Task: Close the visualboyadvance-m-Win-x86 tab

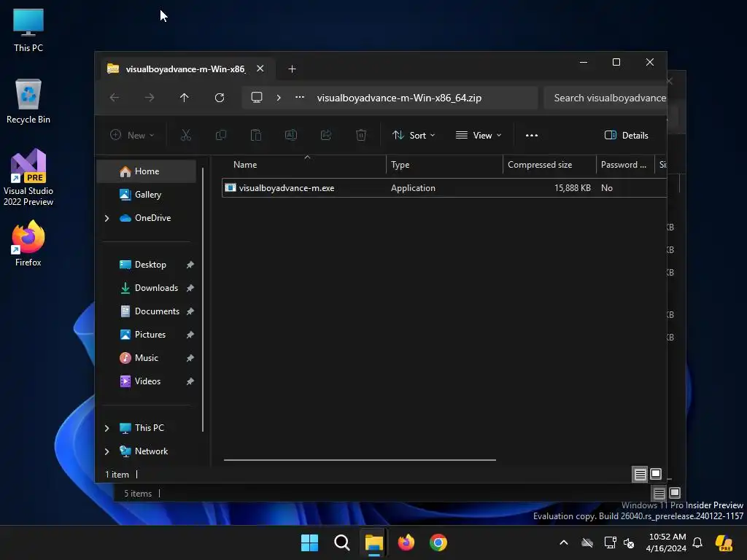Action: click(x=260, y=69)
